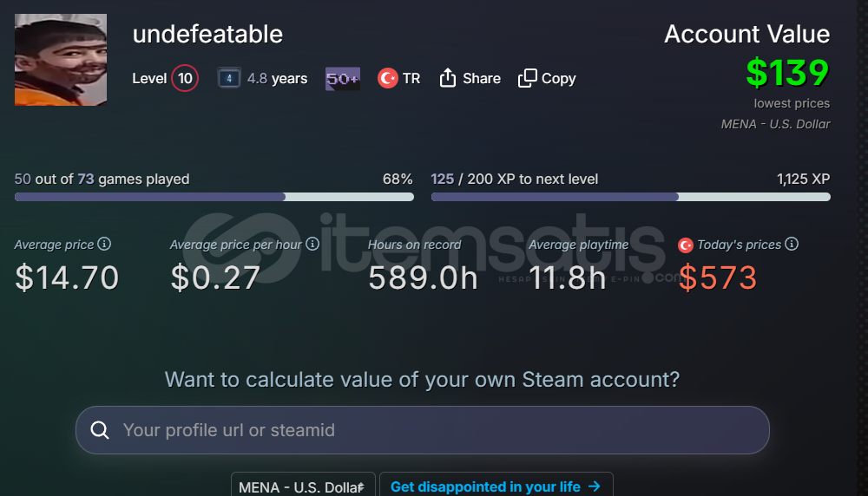Screen dimensions: 868x496
Task: Click the Level 10 badge circle
Action: click(x=185, y=78)
